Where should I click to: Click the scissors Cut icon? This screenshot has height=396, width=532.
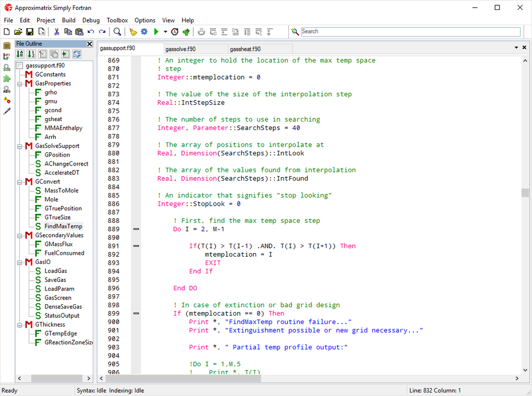click(x=56, y=32)
